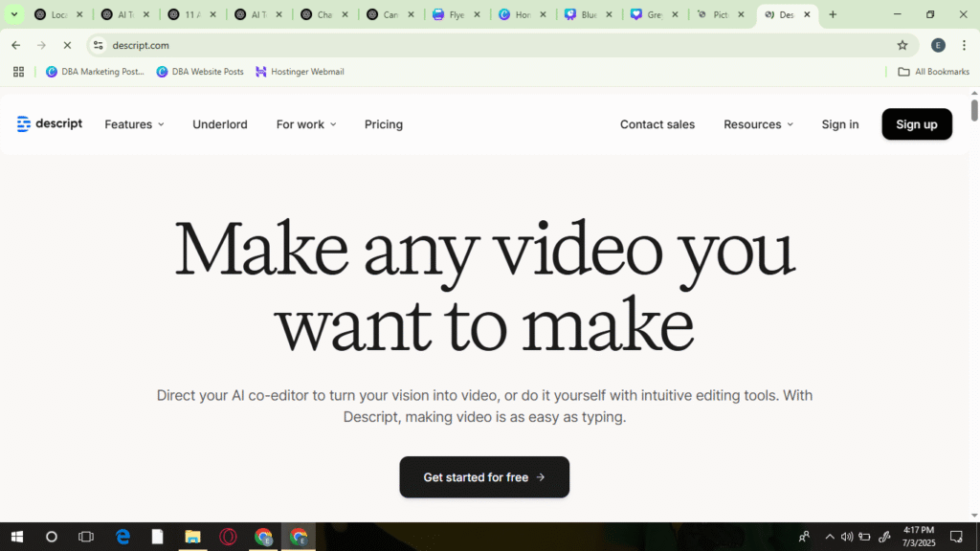Screen dimensions: 980x551
Task: Open the volume speaker control
Action: pyautogui.click(x=847, y=537)
